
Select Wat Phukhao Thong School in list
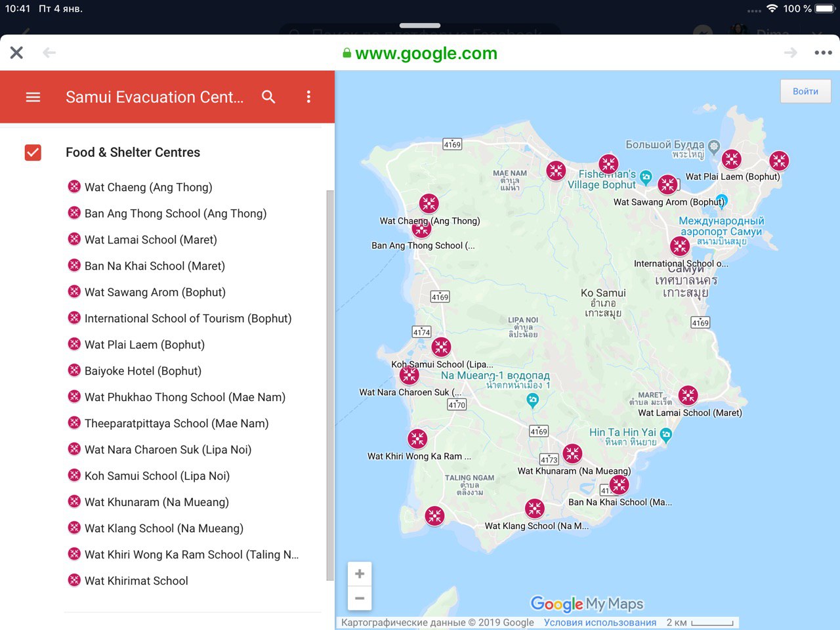point(184,397)
